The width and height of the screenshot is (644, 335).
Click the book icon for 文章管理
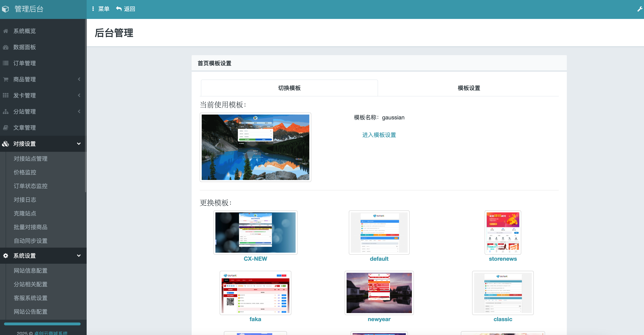pos(5,128)
